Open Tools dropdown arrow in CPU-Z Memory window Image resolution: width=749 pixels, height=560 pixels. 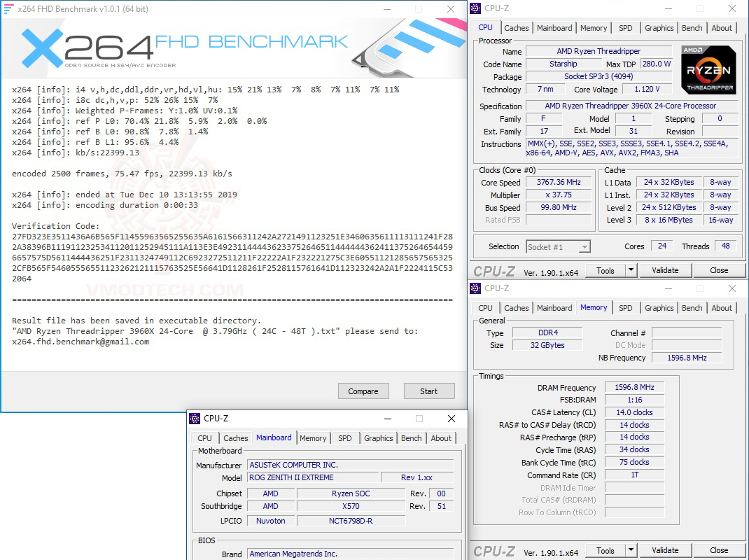point(631,550)
